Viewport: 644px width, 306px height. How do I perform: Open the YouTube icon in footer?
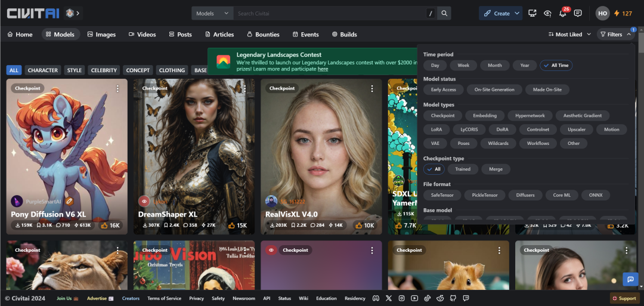tap(414, 298)
